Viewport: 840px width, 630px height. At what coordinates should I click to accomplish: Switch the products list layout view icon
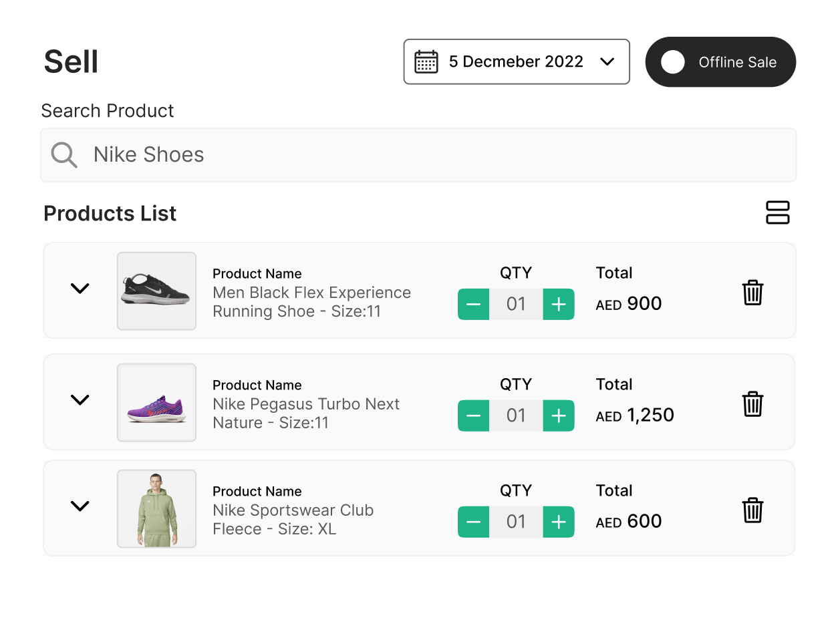[777, 213]
